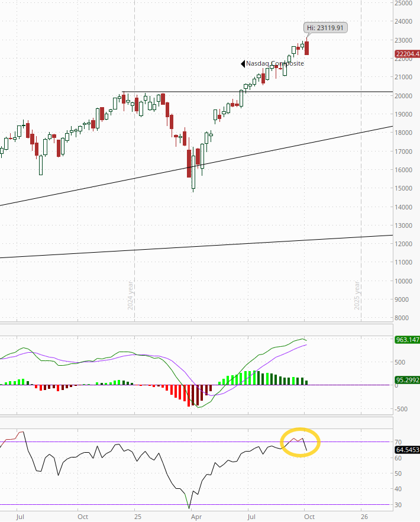Click the 20000 price axis label
Screen dimensions: 420x522
click(x=403, y=96)
